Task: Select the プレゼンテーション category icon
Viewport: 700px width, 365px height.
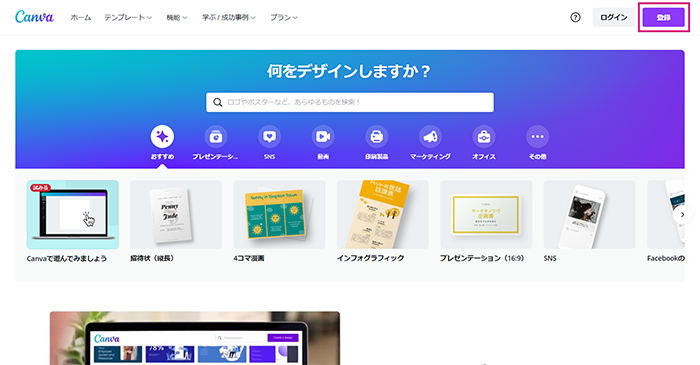Action: [x=216, y=137]
